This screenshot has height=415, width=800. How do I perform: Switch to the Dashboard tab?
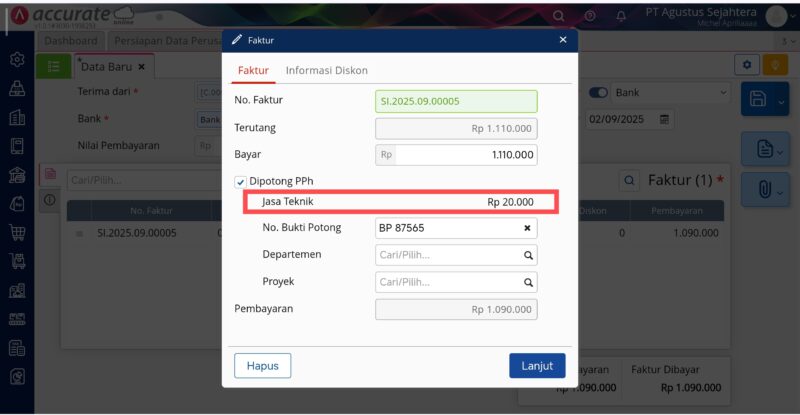coord(71,40)
